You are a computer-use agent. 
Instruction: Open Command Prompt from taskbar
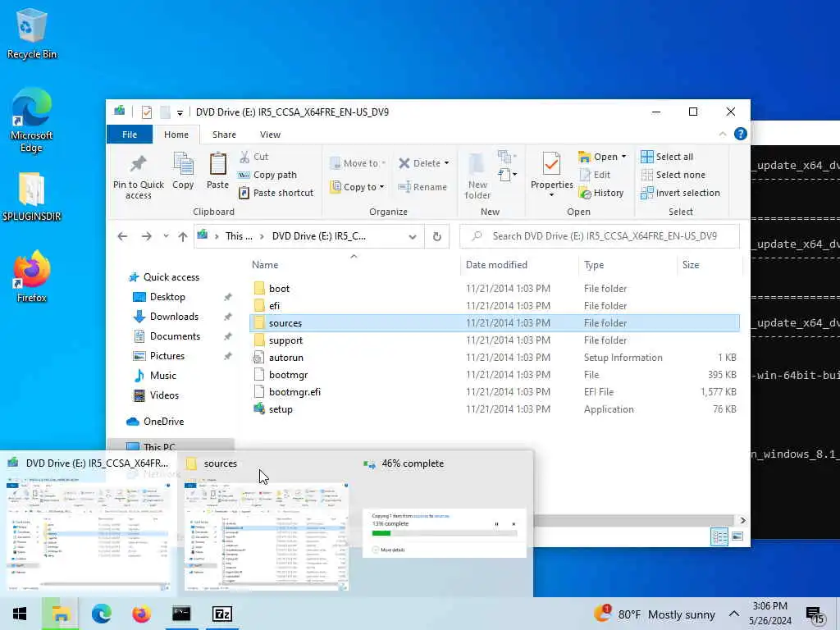[x=181, y=614]
